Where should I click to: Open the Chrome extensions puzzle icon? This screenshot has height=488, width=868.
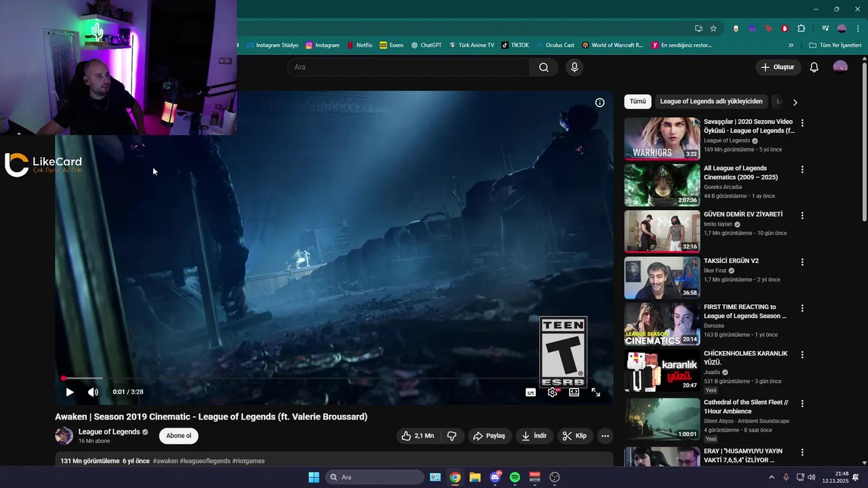click(x=801, y=28)
